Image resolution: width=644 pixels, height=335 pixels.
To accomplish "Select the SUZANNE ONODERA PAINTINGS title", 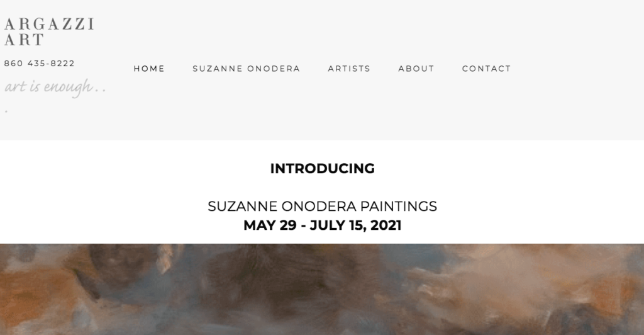I will coord(322,207).
